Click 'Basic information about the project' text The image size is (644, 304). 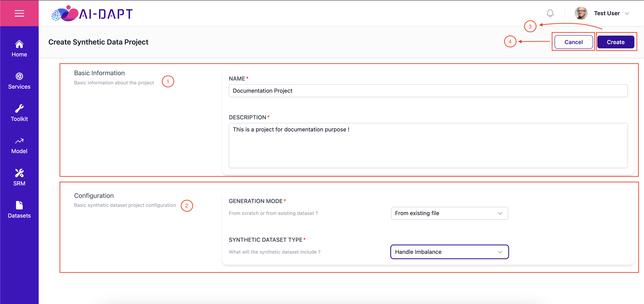(x=114, y=83)
